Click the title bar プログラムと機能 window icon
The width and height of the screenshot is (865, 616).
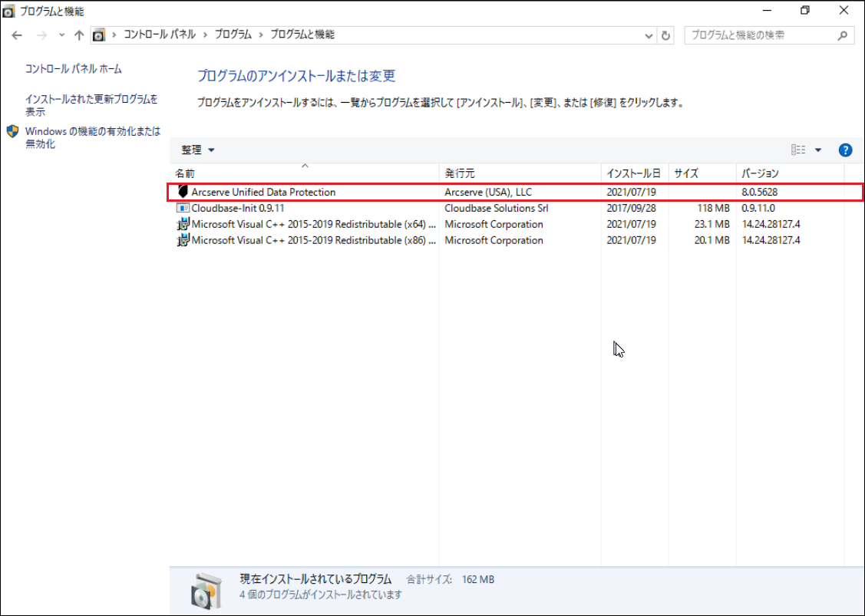tap(8, 11)
